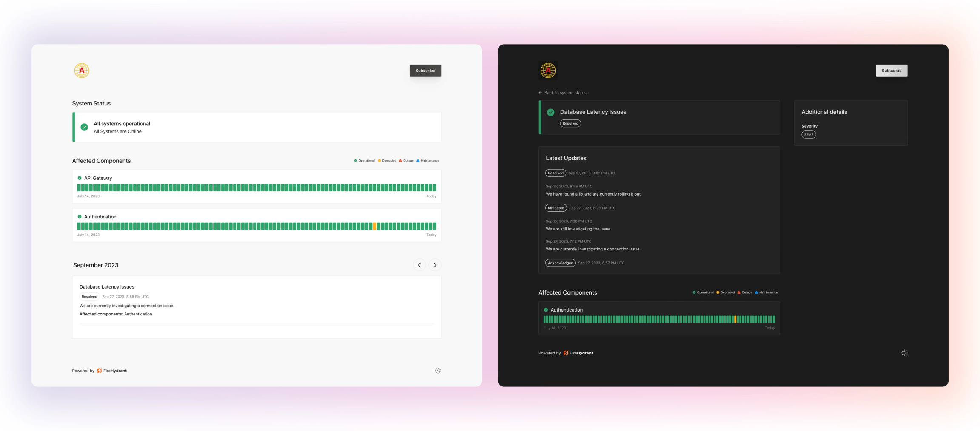This screenshot has height=431, width=980.
Task: Click Maintenance legend triangle on light page
Action: click(x=418, y=161)
